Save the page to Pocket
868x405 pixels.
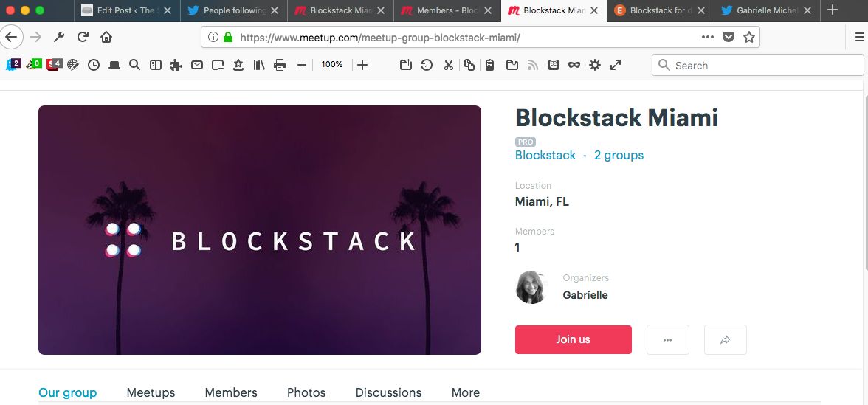click(728, 37)
